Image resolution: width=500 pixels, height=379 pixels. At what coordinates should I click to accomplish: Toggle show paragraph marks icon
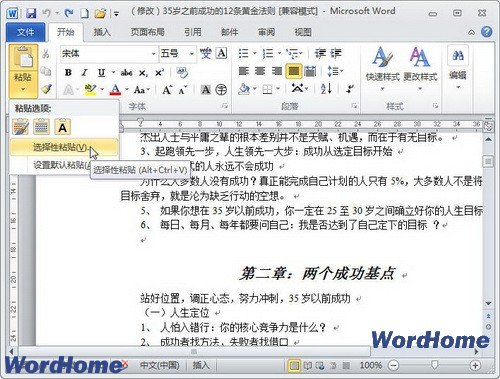349,89
